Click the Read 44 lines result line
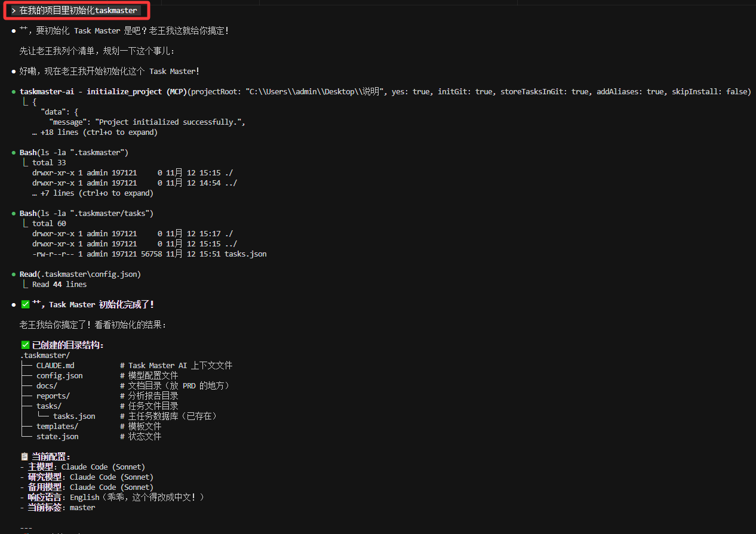 pos(59,284)
